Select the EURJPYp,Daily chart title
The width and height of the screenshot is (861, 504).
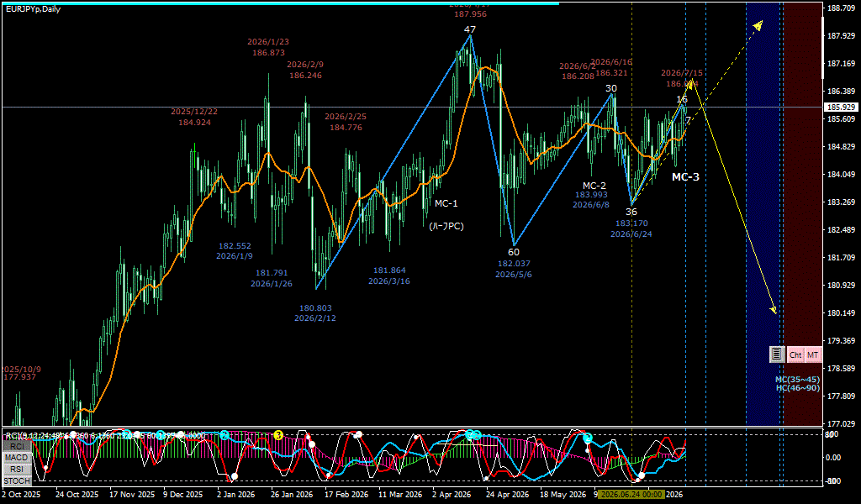pyautogui.click(x=33, y=9)
